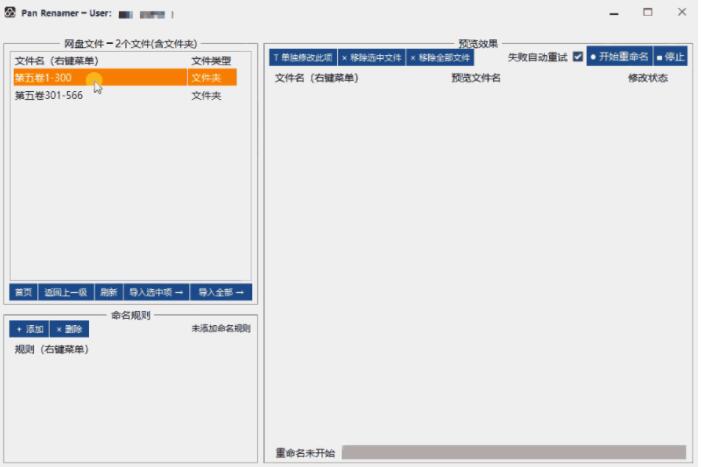Toggle the 失败自动重试 checkbox
The width and height of the screenshot is (701, 467).
click(578, 57)
